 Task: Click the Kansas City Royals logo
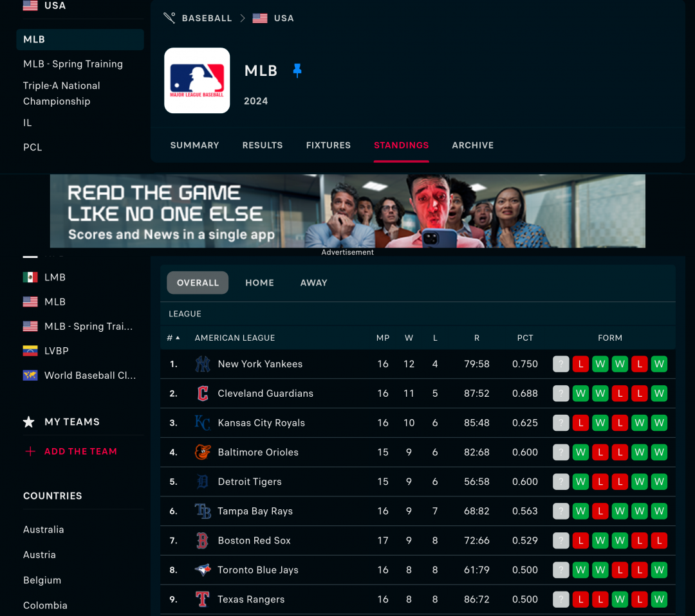203,423
